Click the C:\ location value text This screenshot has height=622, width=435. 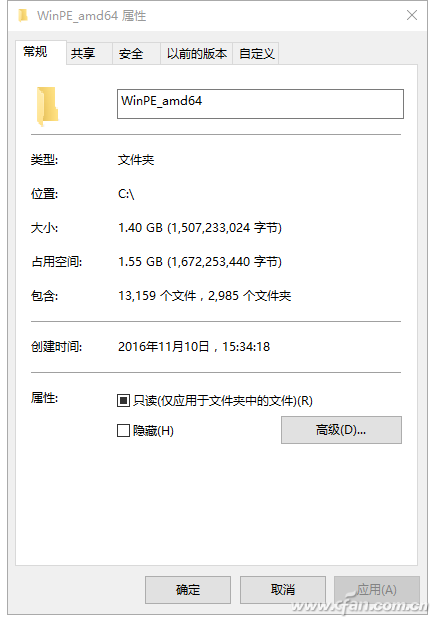pyautogui.click(x=126, y=194)
